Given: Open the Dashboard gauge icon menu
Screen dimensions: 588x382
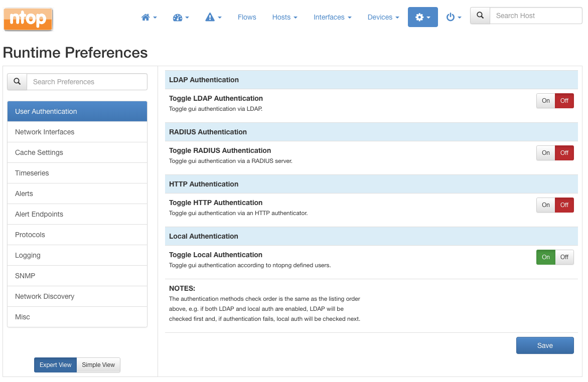Looking at the screenshot, I should [181, 17].
